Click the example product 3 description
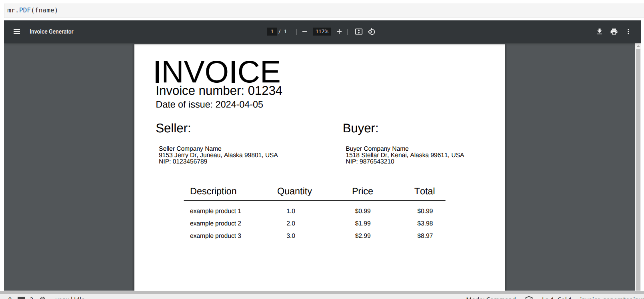 pyautogui.click(x=216, y=236)
